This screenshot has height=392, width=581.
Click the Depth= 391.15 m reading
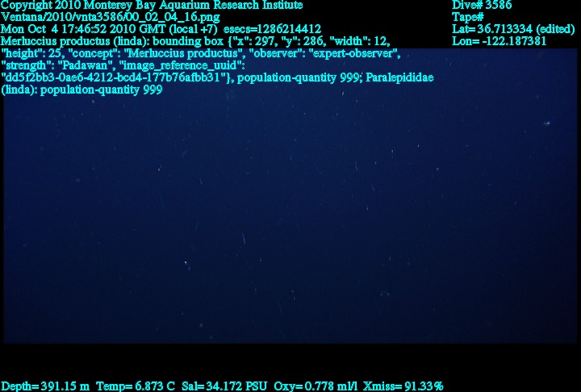45,386
